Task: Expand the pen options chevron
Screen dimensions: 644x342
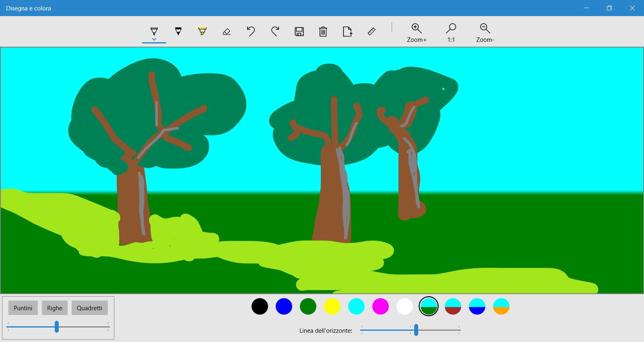Action: (154, 39)
